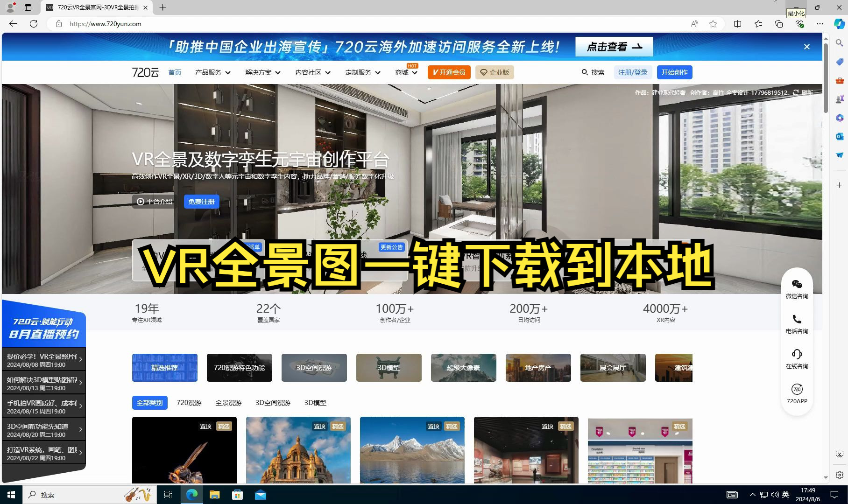Select 3D空间漫游 category tab
The width and height of the screenshot is (848, 504).
(x=273, y=403)
